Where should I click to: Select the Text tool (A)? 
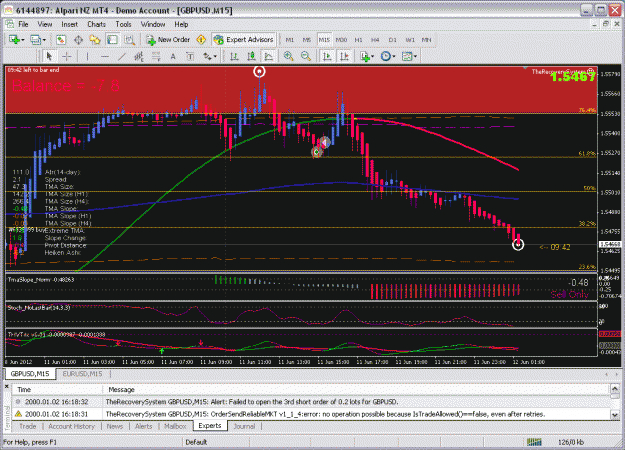(x=173, y=57)
